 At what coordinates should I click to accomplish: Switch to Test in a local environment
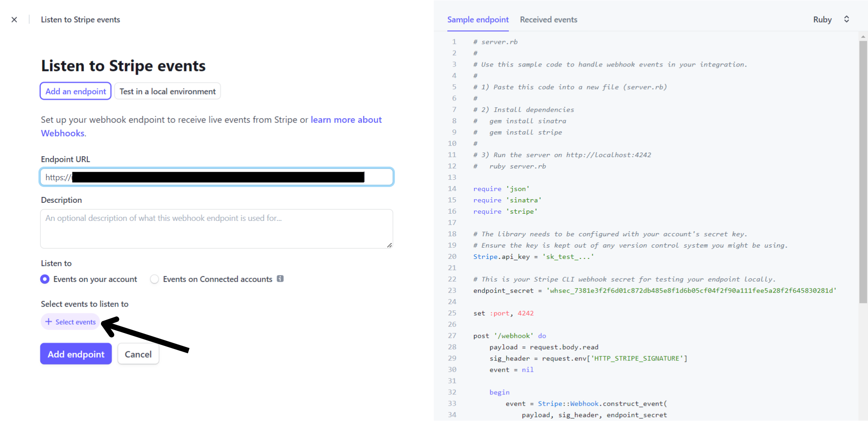(x=168, y=91)
